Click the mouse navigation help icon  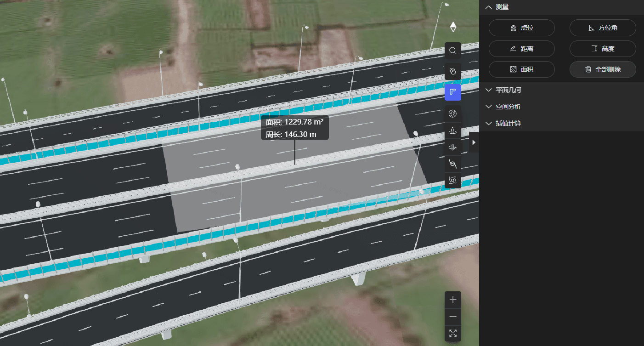coord(453,72)
